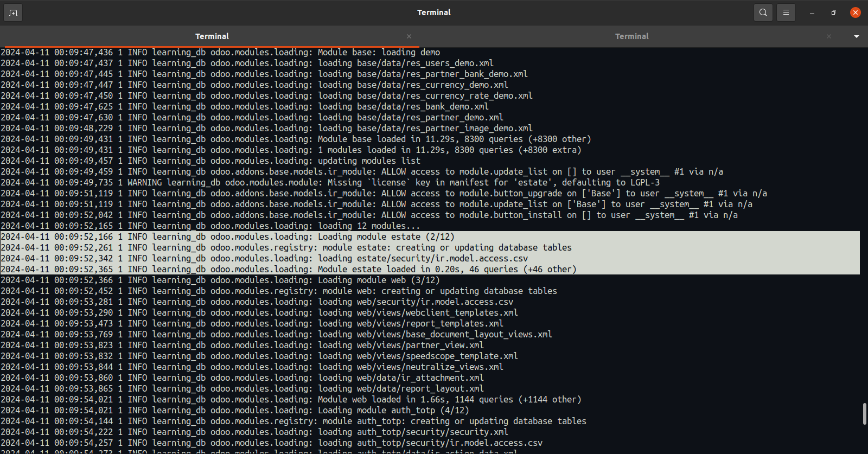Screen dimensions: 868x454
Task: Click estate/security/ir.model.access.csv line
Action: click(x=264, y=259)
